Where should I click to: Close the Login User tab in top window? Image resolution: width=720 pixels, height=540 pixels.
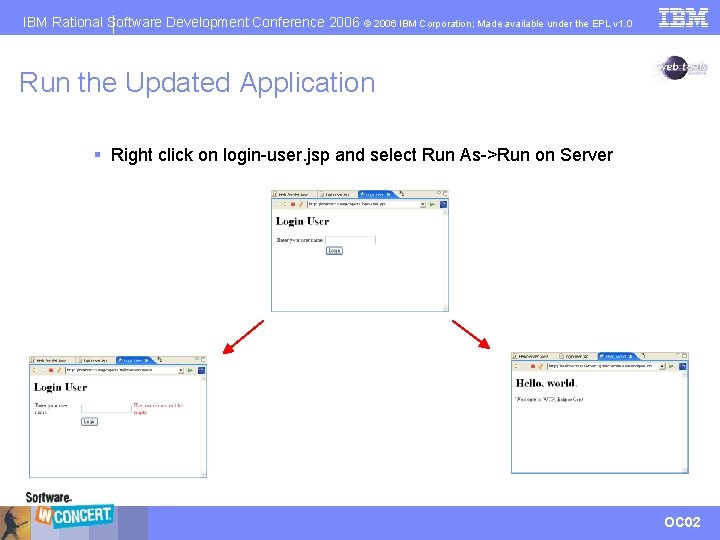pos(388,195)
